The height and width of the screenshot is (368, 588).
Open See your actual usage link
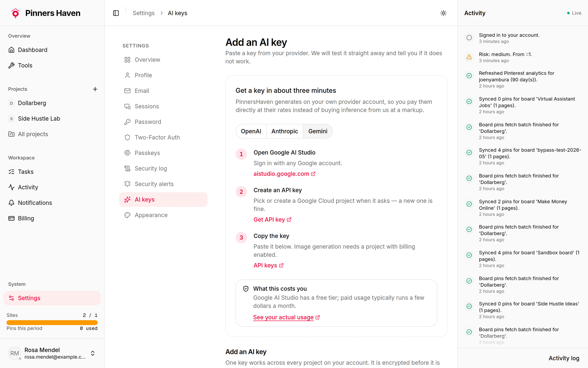pos(286,317)
